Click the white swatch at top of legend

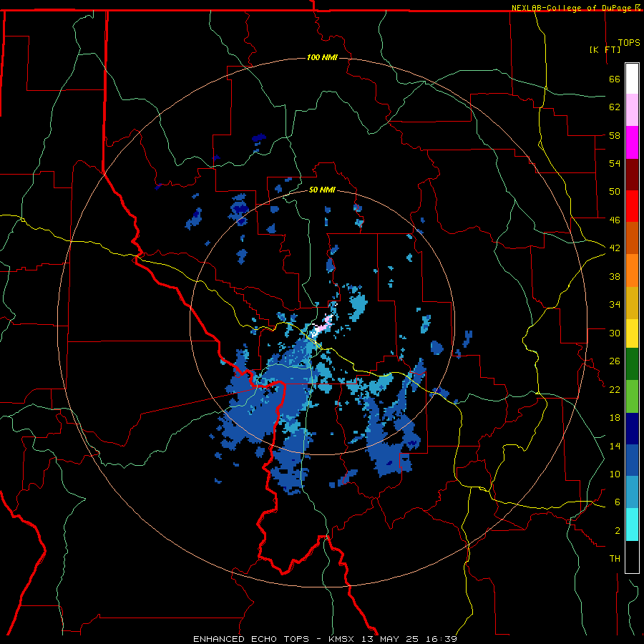coord(632,79)
